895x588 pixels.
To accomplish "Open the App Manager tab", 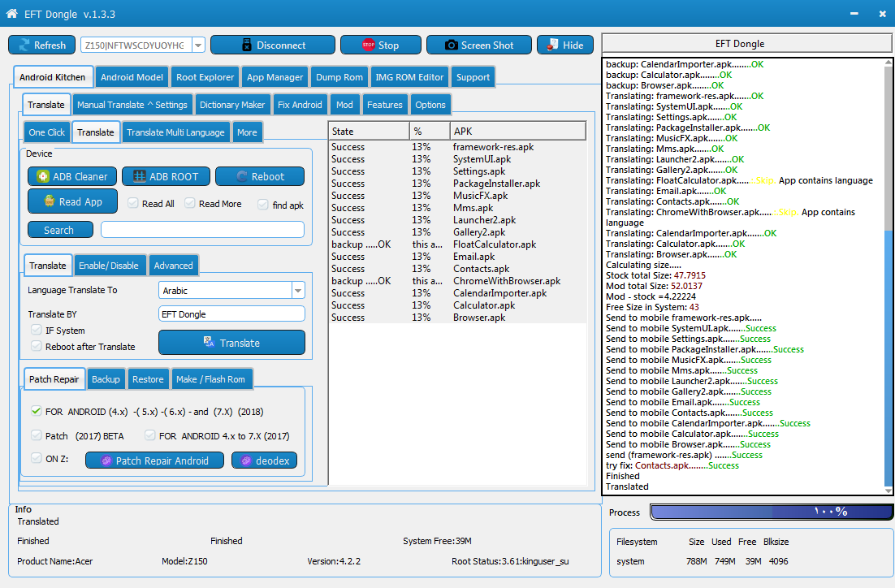I will [275, 77].
